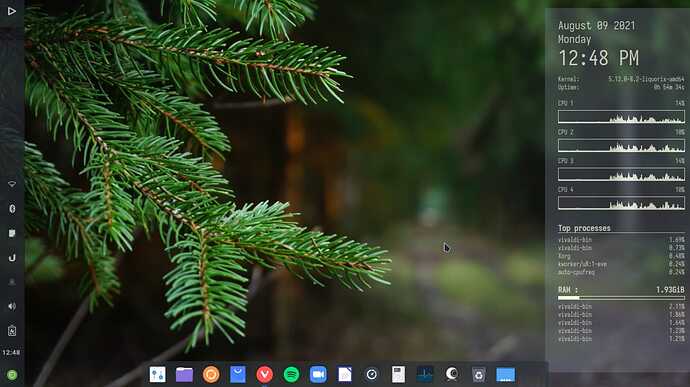Open the settings sliders app in dock

tap(158, 375)
